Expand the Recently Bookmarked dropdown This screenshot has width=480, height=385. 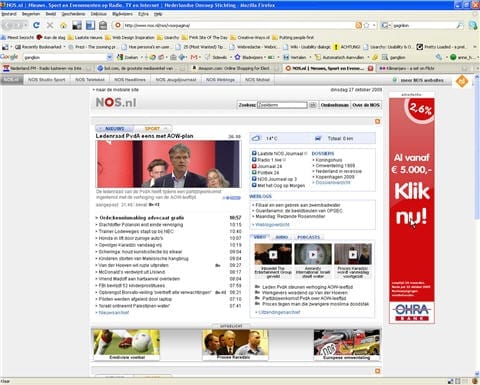[65, 47]
